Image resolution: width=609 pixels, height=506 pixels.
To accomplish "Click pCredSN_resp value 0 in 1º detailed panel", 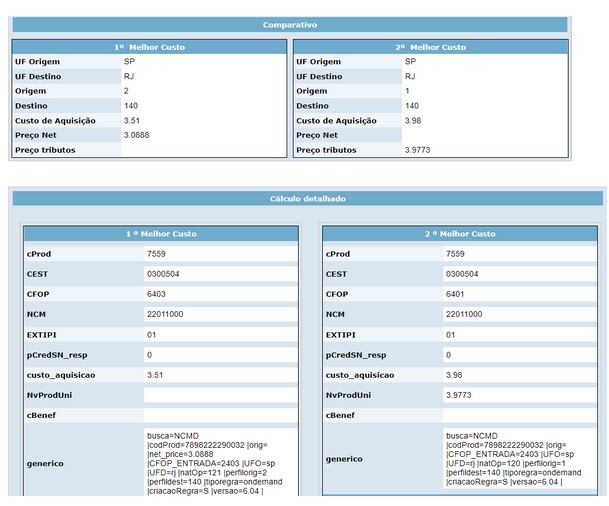I will tap(150, 355).
